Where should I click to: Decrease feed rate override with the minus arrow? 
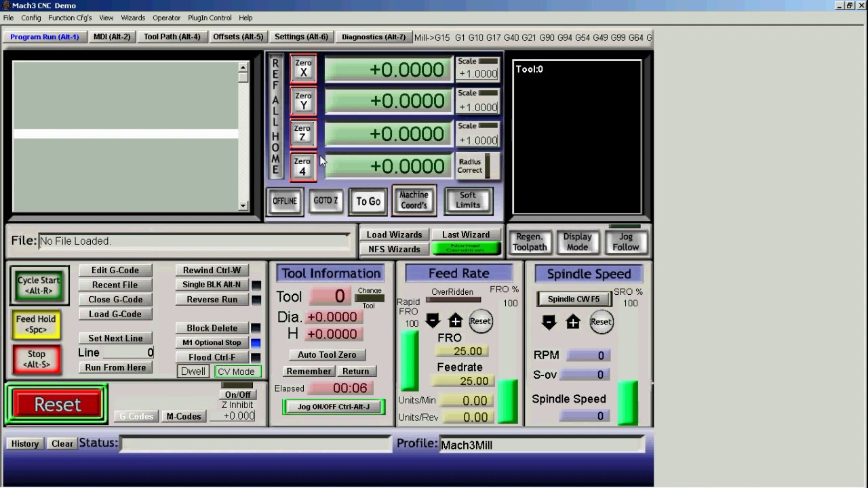(x=433, y=321)
